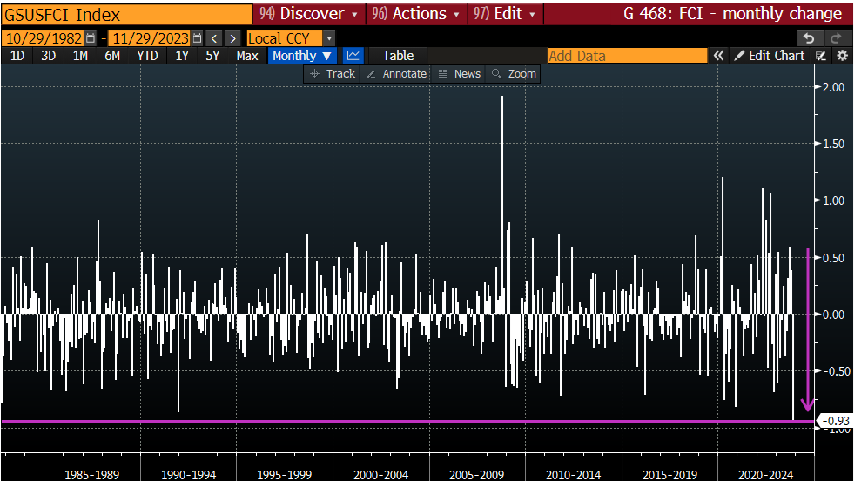This screenshot has height=481, width=868.
Task: Click the Add Data input field
Action: [x=627, y=56]
